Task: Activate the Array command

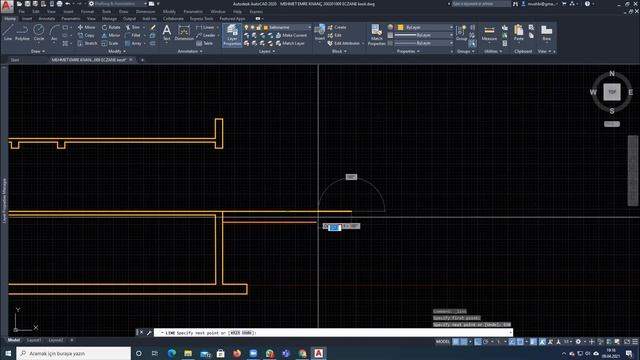Action: tap(133, 43)
